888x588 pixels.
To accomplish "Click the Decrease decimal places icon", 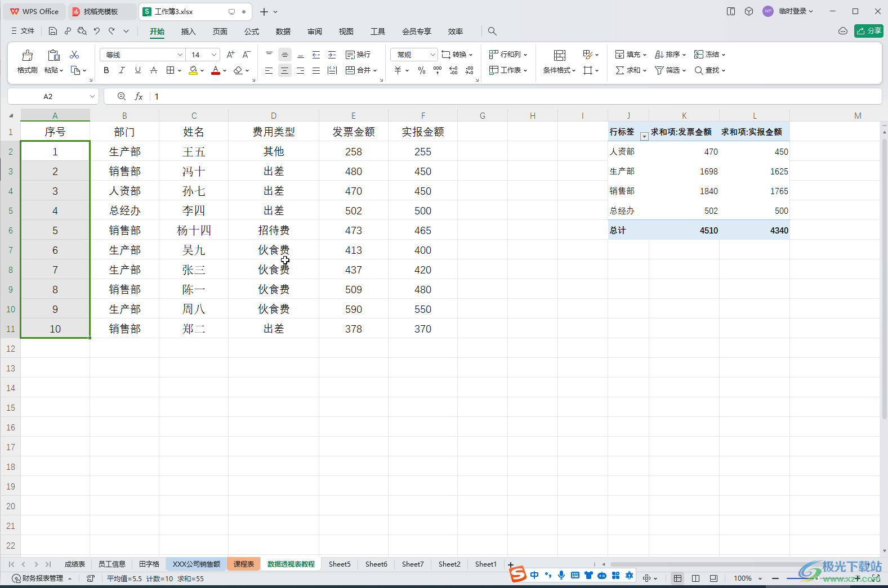I will pyautogui.click(x=470, y=70).
